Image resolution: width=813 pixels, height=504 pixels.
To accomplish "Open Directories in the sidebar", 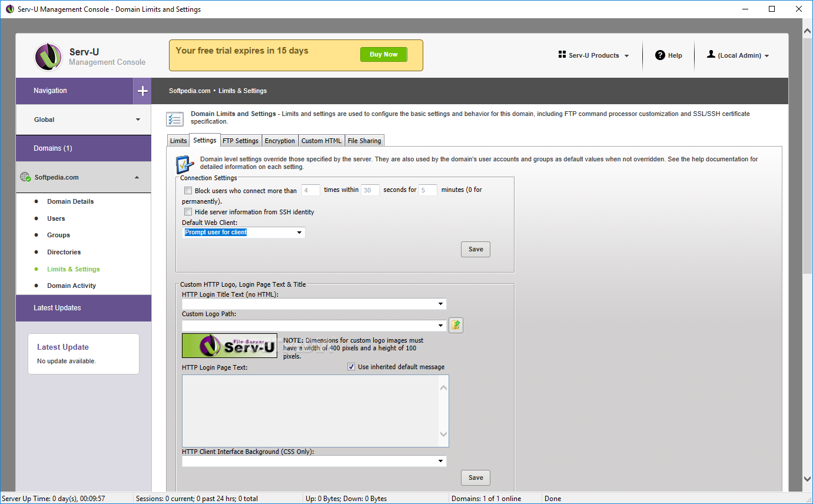I will [64, 252].
